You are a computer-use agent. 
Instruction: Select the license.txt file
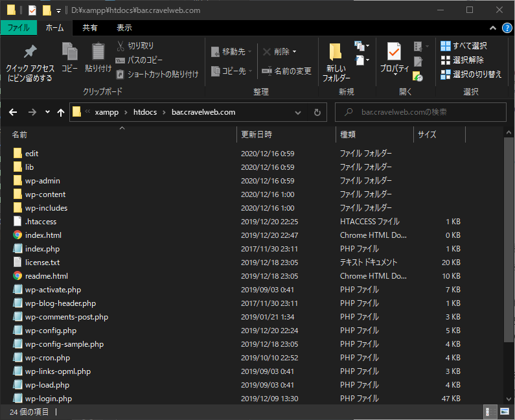tap(42, 262)
